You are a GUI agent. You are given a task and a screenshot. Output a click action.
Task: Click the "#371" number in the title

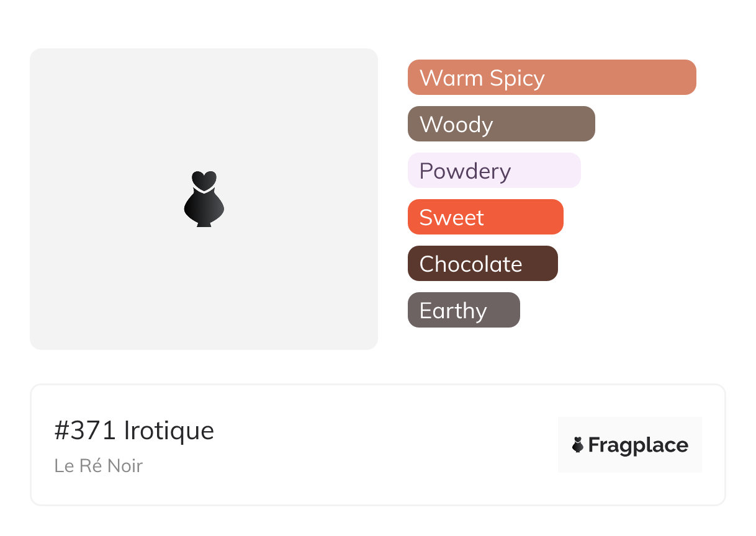[x=85, y=431]
